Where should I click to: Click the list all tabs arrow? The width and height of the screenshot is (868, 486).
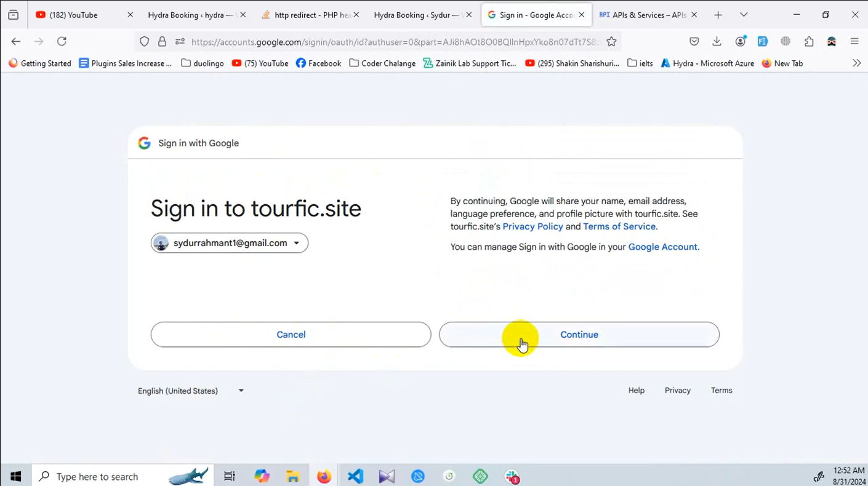tap(744, 15)
